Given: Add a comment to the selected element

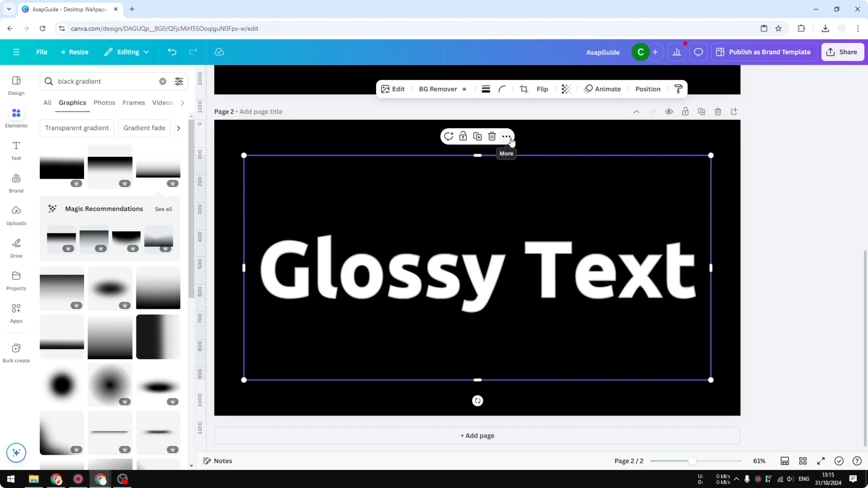Looking at the screenshot, I should coord(448,136).
